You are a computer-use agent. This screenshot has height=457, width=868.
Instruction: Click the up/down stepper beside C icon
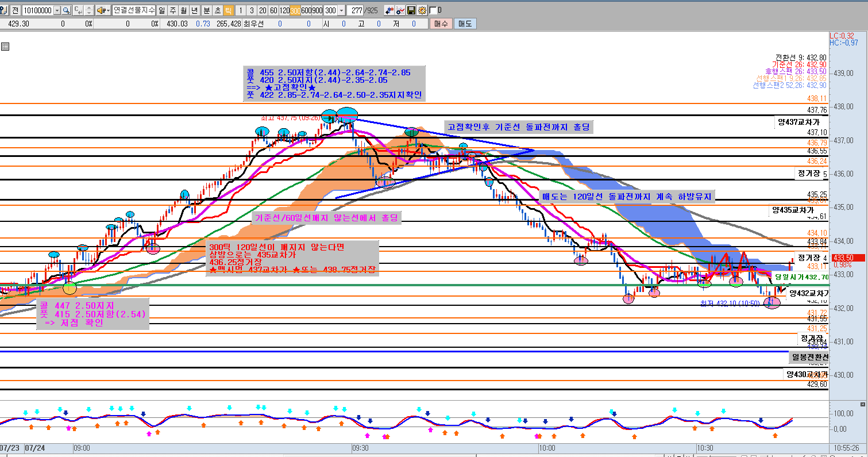(89, 10)
